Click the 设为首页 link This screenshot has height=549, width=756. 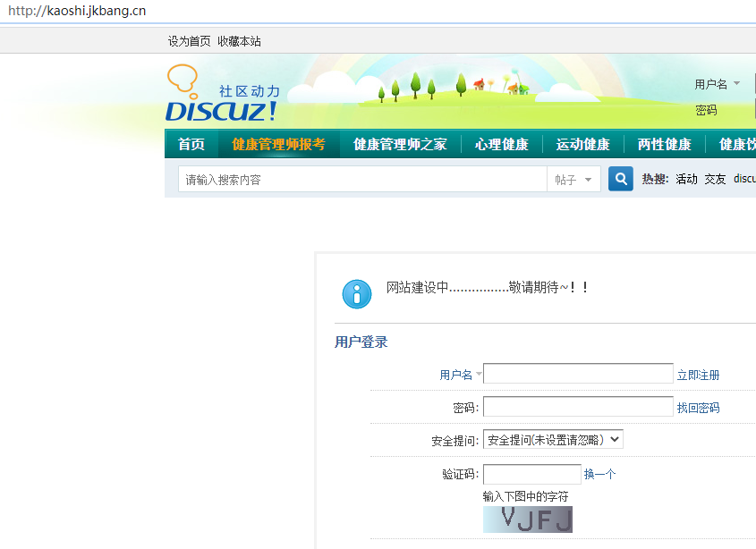pyautogui.click(x=190, y=41)
